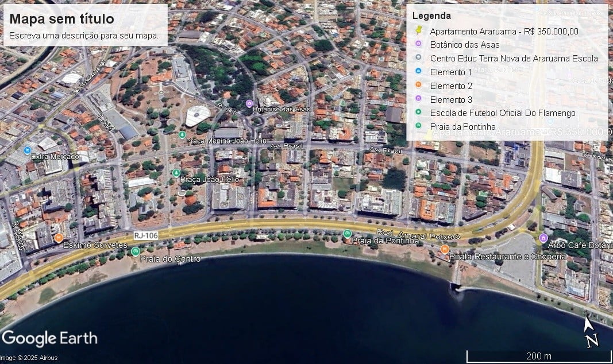This screenshot has width=613, height=364.
Task: Click the legend icon beside Botânico das Asas
Action: 418,44
